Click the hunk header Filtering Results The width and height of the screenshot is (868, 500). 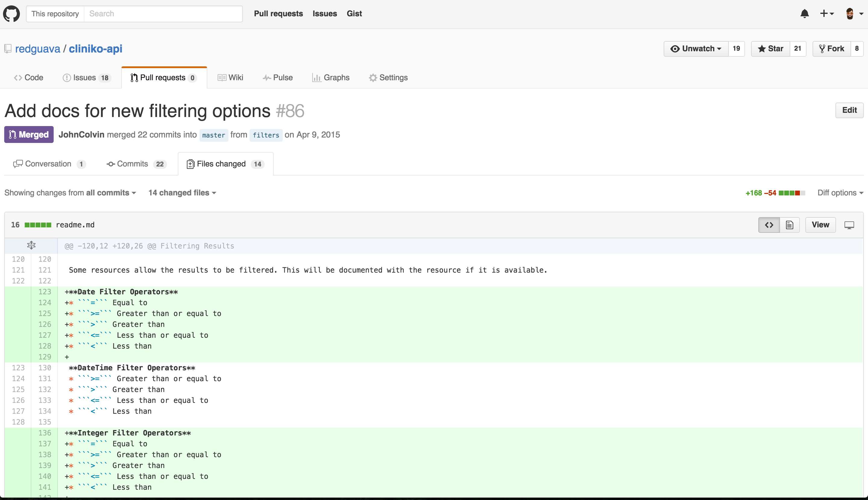click(x=150, y=246)
